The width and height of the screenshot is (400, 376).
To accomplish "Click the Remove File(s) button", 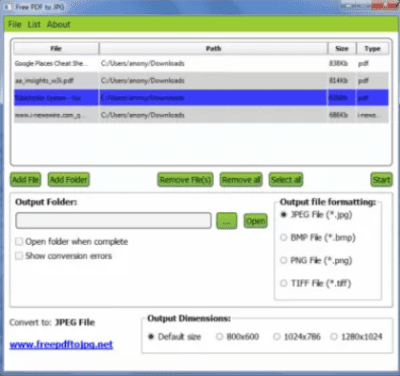I will (x=185, y=180).
